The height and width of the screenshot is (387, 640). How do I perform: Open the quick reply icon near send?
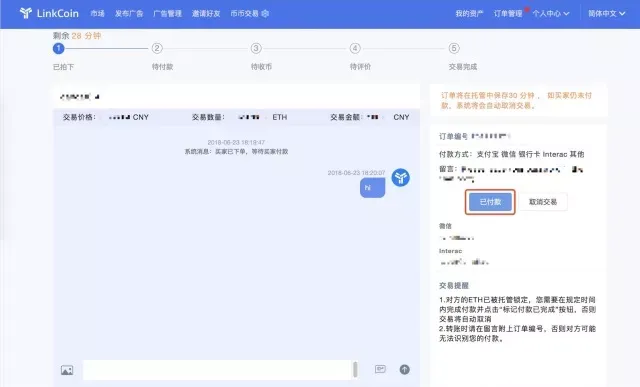click(x=380, y=369)
